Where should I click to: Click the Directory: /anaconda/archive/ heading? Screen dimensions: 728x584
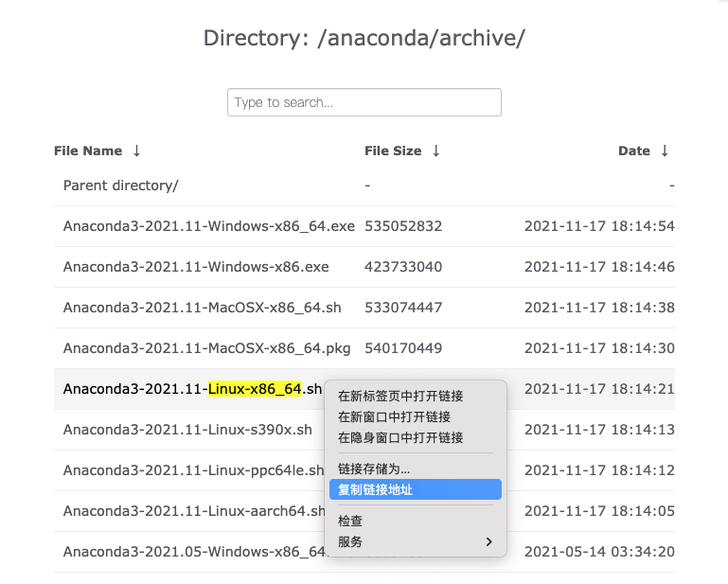pos(364,38)
